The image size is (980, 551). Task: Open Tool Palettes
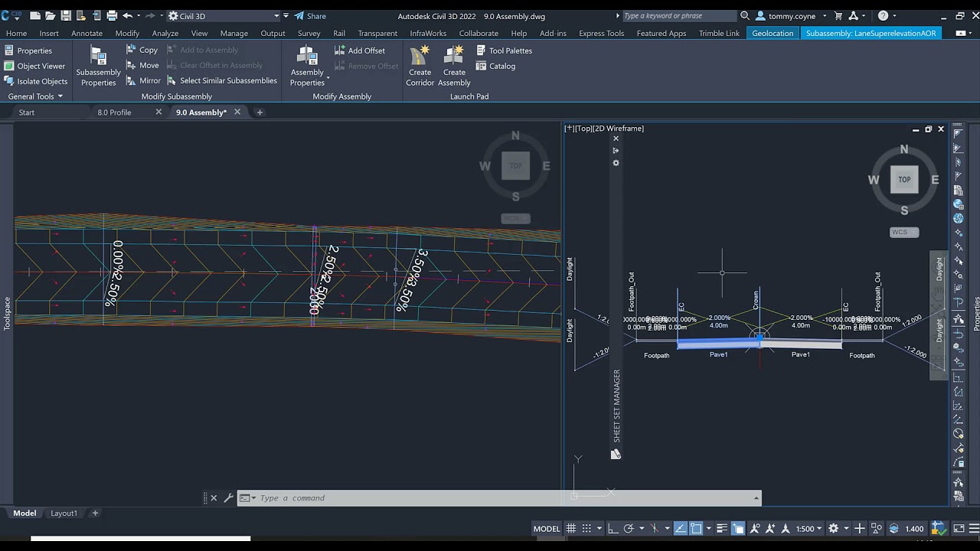504,51
